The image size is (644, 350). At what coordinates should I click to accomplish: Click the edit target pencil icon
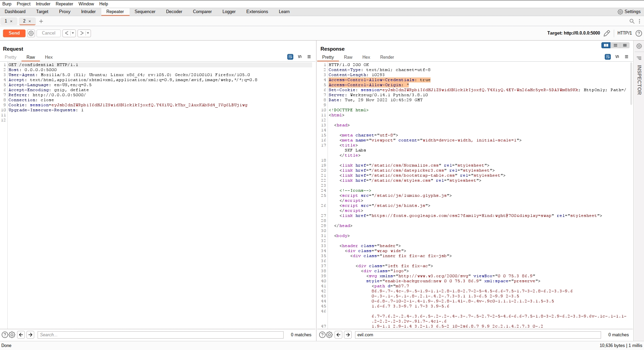(607, 33)
